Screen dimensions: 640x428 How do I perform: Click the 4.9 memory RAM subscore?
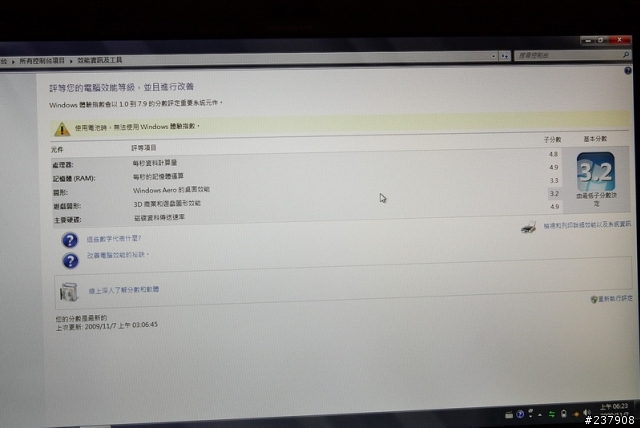[x=554, y=167]
